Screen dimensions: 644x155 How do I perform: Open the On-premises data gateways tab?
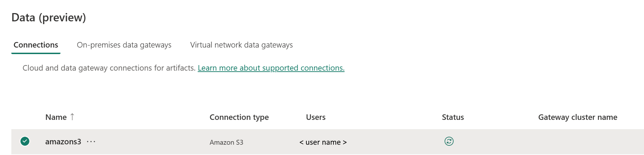[124, 45]
